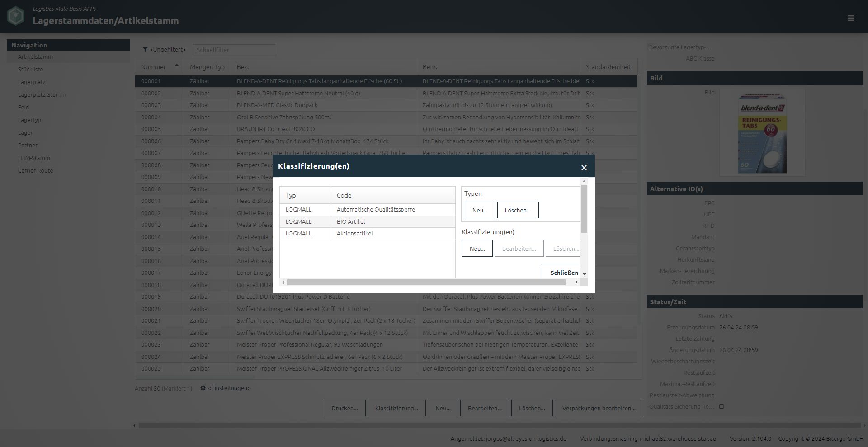Click Löschen button under Typen

(x=518, y=210)
